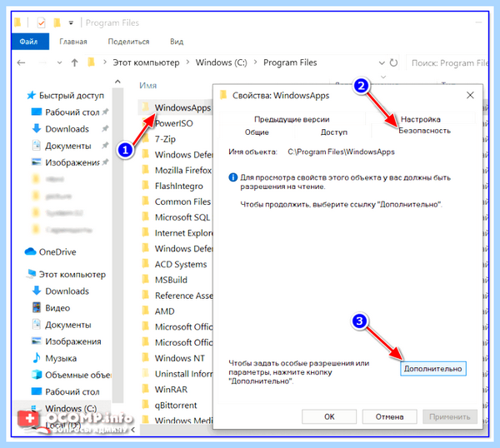Screen dimensions: 500x448
Task: Select Этот компьютер in navigation pane
Action: point(67,274)
